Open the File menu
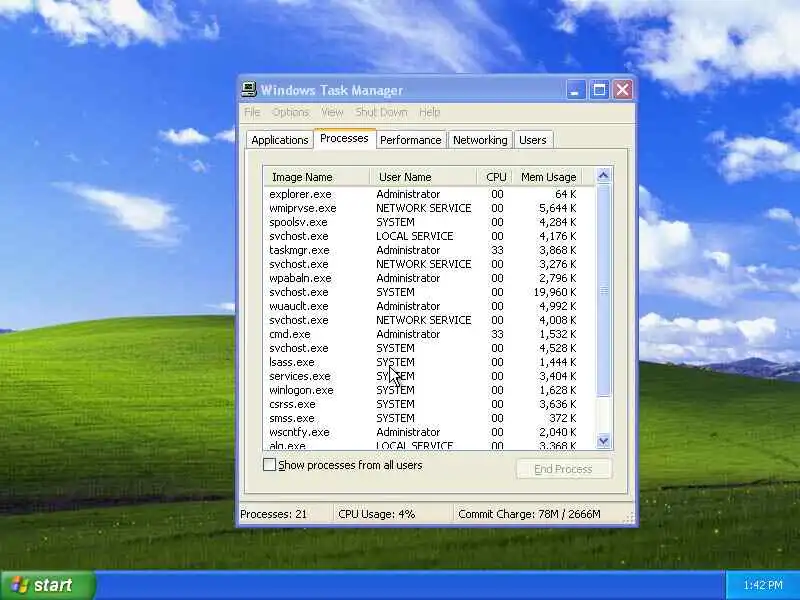 pos(252,112)
